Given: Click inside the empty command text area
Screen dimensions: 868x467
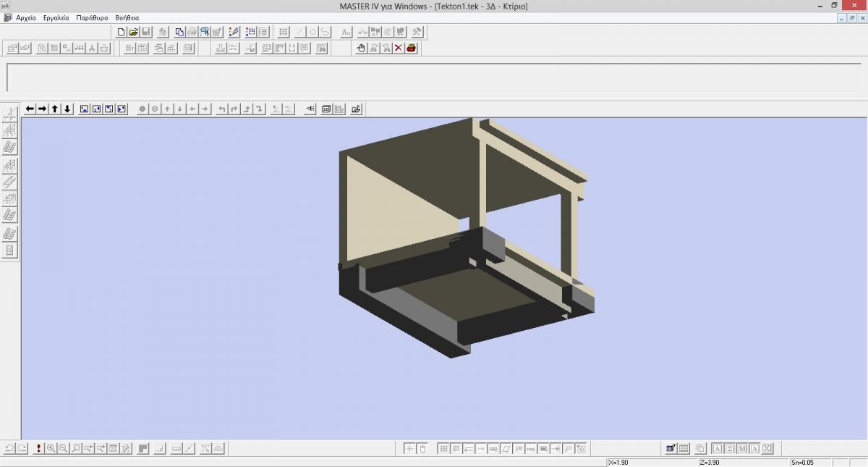Looking at the screenshot, I should coord(434,77).
